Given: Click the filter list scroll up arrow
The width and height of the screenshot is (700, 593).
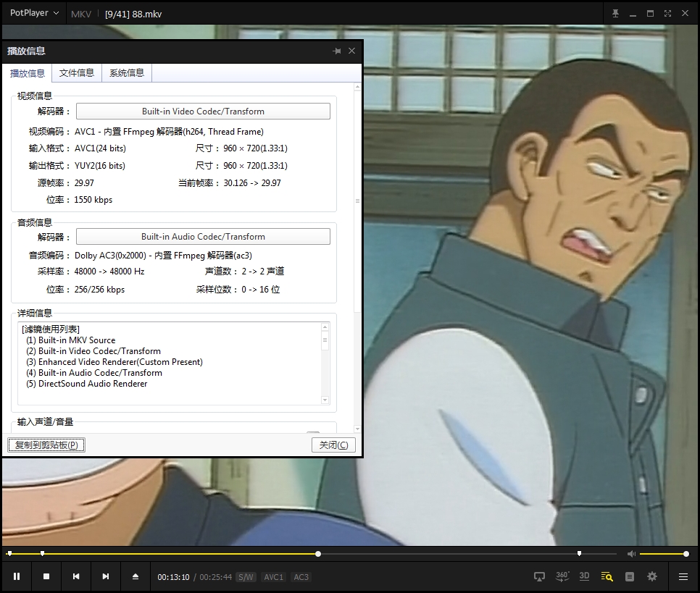Looking at the screenshot, I should click(x=325, y=327).
